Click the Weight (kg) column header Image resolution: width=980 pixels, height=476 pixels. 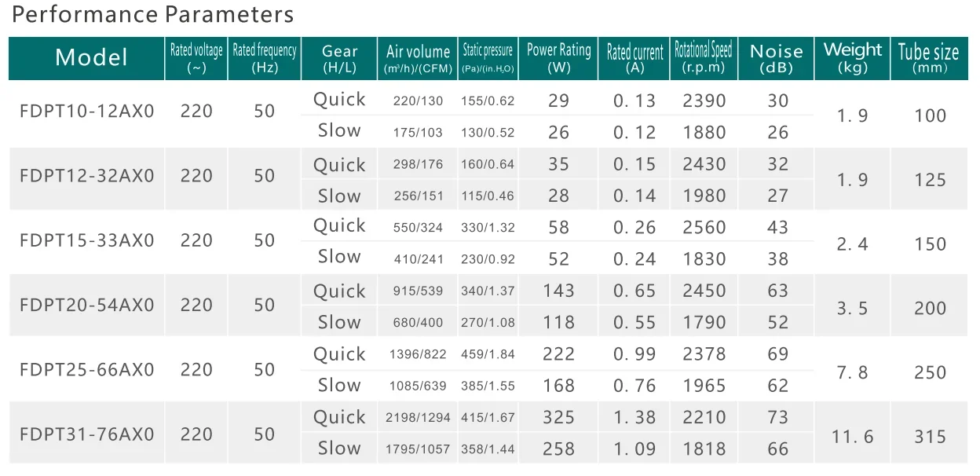pyautogui.click(x=853, y=58)
